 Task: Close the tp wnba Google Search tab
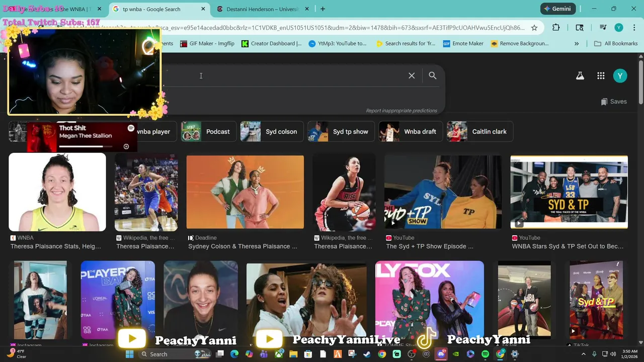203,9
